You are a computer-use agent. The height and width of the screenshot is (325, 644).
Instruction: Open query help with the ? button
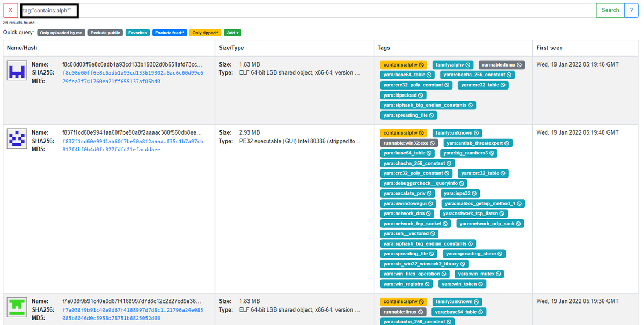coord(631,10)
